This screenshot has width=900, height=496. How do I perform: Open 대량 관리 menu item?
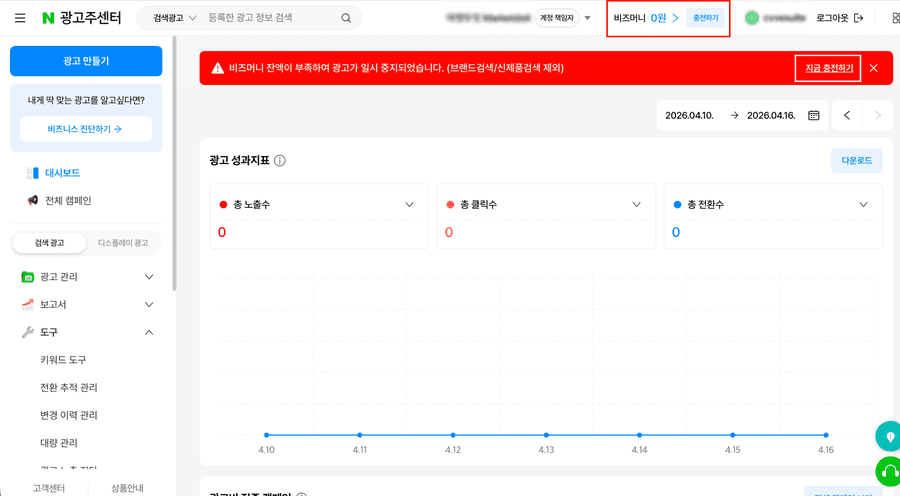point(59,443)
